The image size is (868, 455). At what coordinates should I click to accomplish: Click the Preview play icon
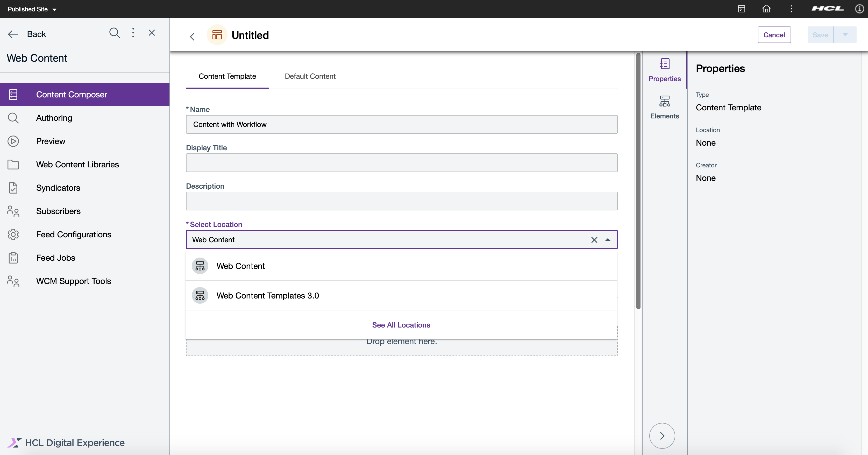pyautogui.click(x=13, y=141)
